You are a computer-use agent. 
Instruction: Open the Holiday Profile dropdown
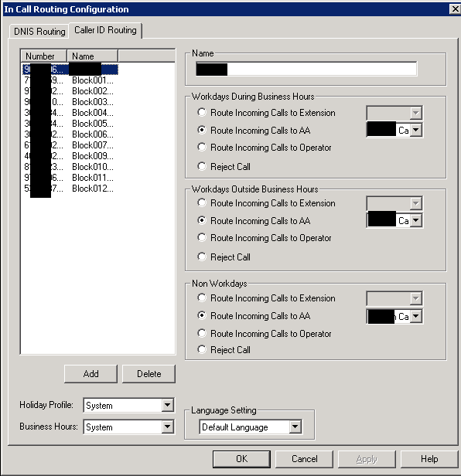(x=167, y=405)
